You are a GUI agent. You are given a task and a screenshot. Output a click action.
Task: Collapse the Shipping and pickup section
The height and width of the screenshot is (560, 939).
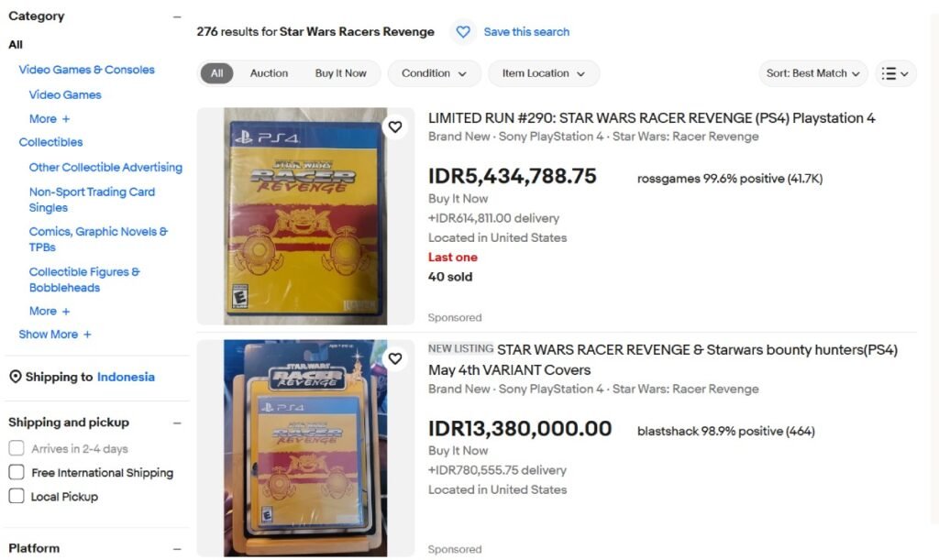coord(177,423)
